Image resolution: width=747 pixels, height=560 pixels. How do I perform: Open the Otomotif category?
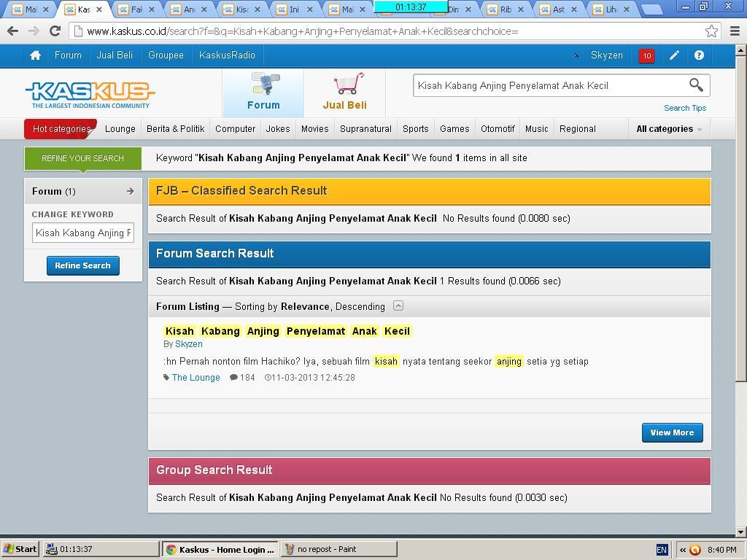498,129
